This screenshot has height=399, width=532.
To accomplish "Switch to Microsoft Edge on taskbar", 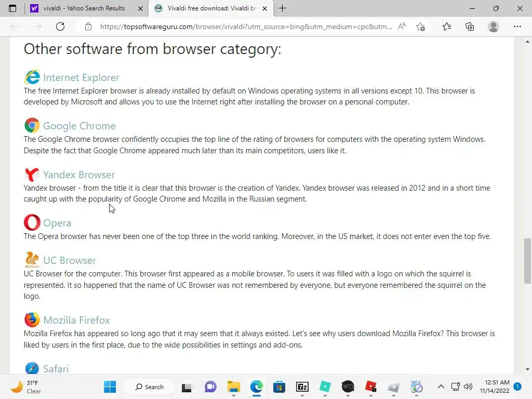I will coord(257,387).
